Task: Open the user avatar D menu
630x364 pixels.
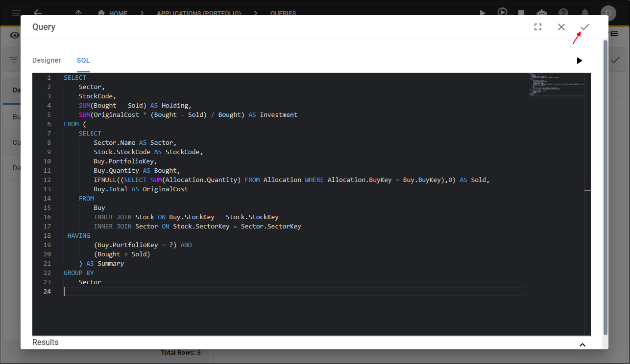Action: click(x=608, y=13)
